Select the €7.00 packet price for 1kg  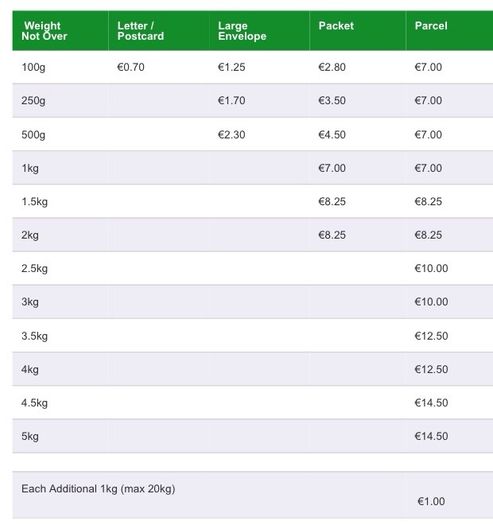click(332, 168)
